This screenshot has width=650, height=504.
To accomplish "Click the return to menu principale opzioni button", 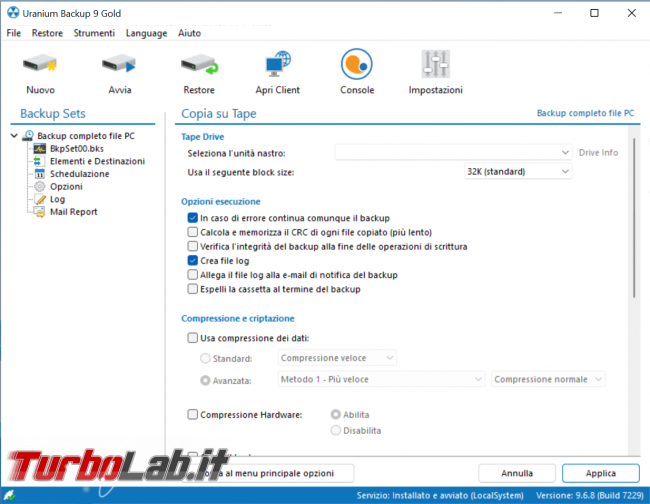I will (x=268, y=473).
